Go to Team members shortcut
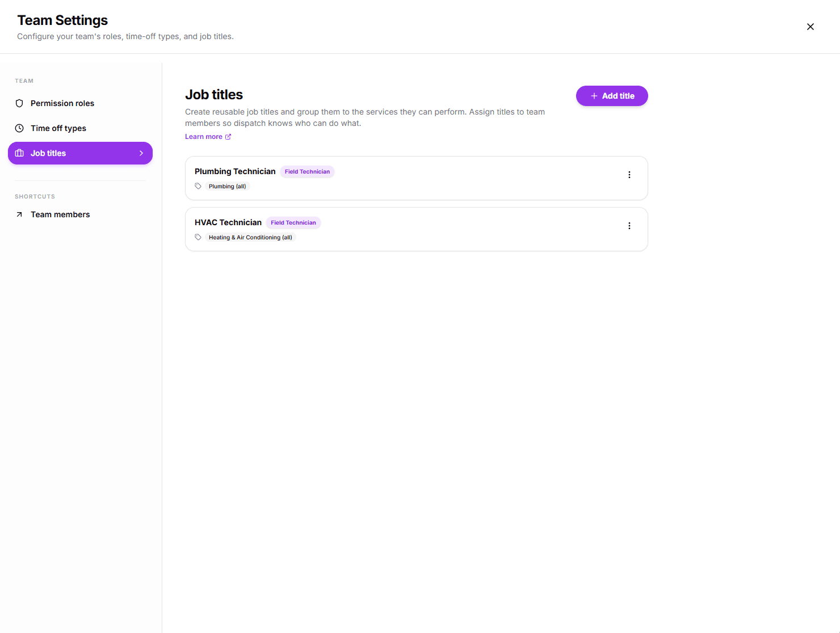 pos(60,214)
